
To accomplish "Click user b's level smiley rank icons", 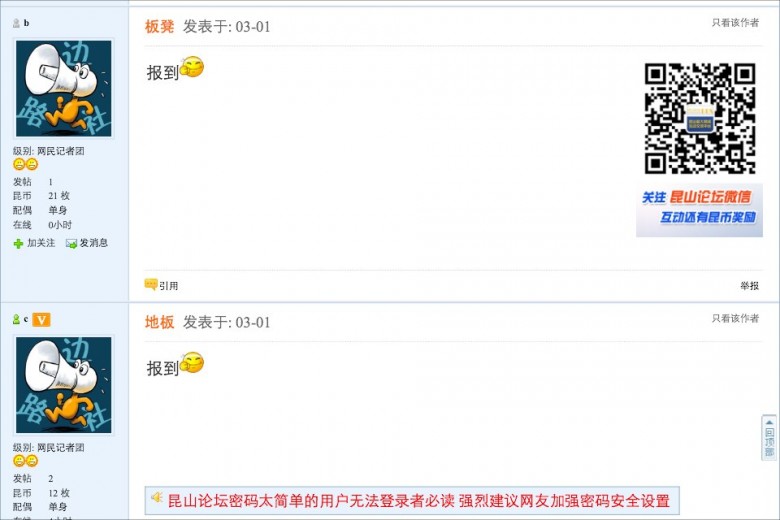I will coord(25,164).
